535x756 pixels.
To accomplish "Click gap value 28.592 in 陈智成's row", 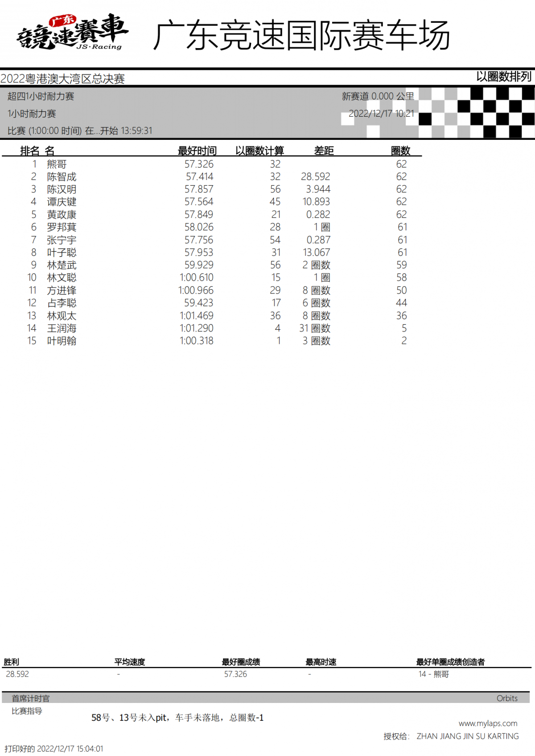I will pos(316,177).
